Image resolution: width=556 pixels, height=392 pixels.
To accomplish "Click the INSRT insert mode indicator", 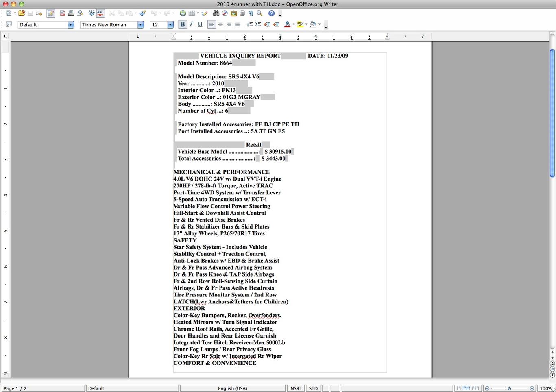I will tap(296, 388).
